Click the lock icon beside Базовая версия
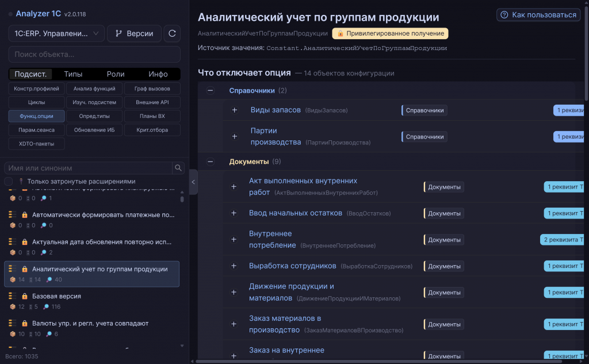Image resolution: width=589 pixels, height=364 pixels. tap(25, 296)
